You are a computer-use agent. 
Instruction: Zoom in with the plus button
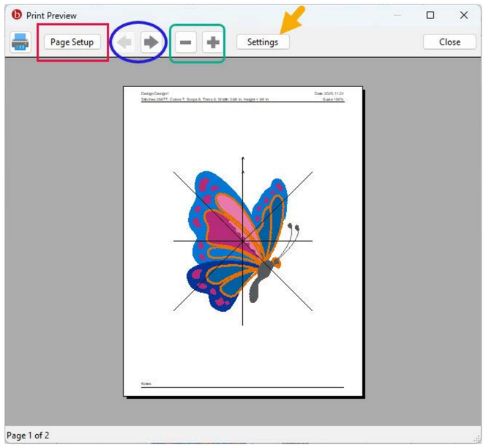(x=213, y=42)
